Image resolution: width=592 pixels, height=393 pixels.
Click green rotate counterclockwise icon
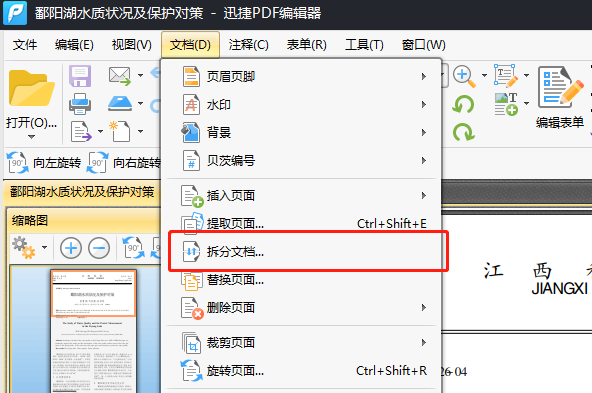coord(463,104)
